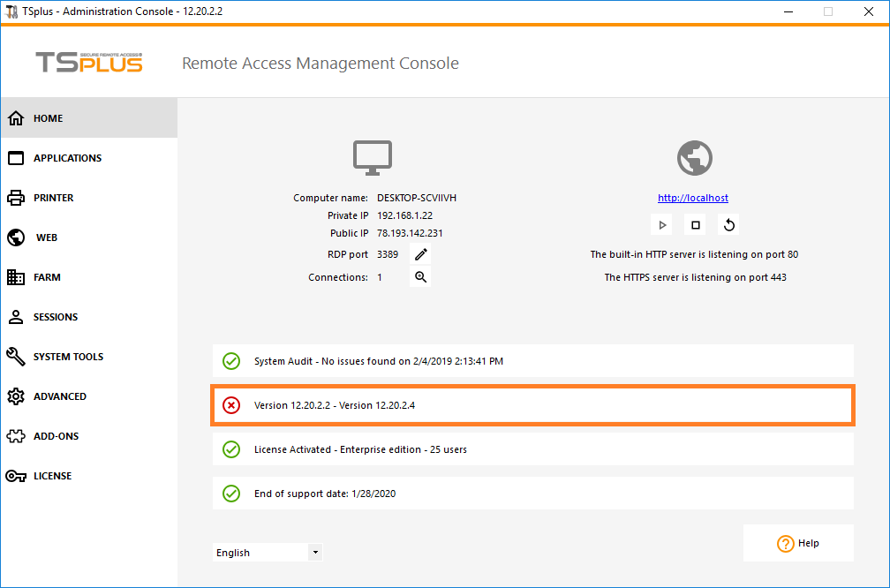The image size is (890, 588).
Task: Click the TSplus logo
Action: (89, 63)
